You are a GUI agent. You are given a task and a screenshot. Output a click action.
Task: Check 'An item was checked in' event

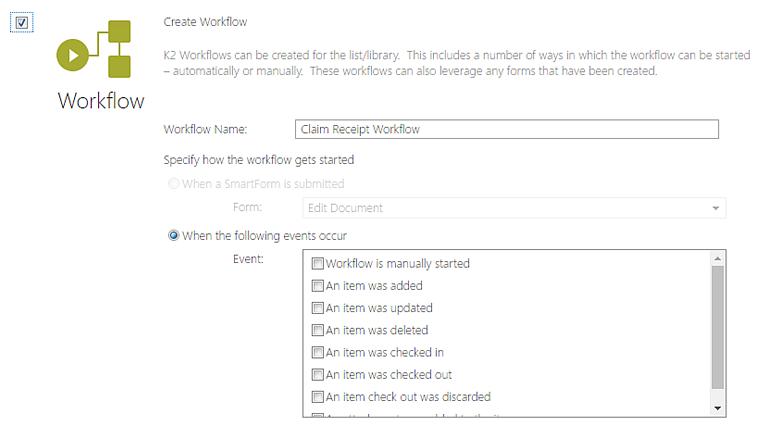318,353
